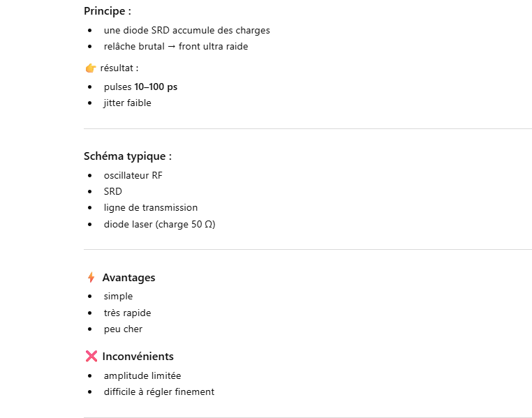Screen dimensions: 532x418
Task: Click the "Principe :" heading
Action: click(107, 11)
